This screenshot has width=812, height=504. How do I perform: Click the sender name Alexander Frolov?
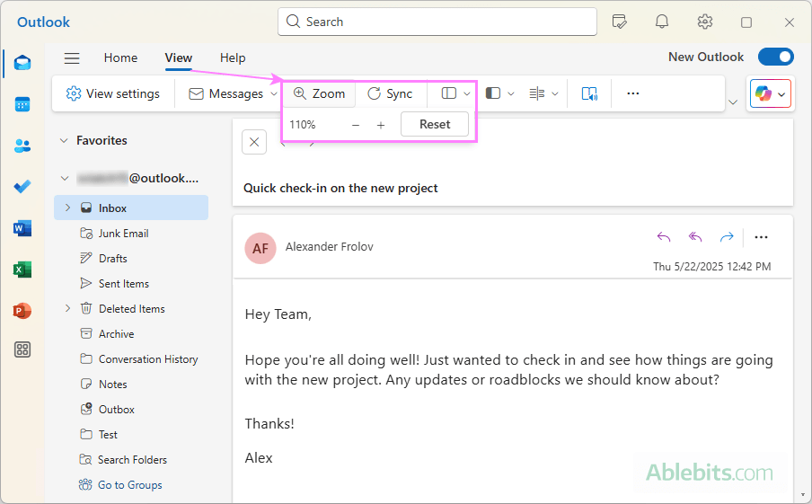[x=330, y=247]
